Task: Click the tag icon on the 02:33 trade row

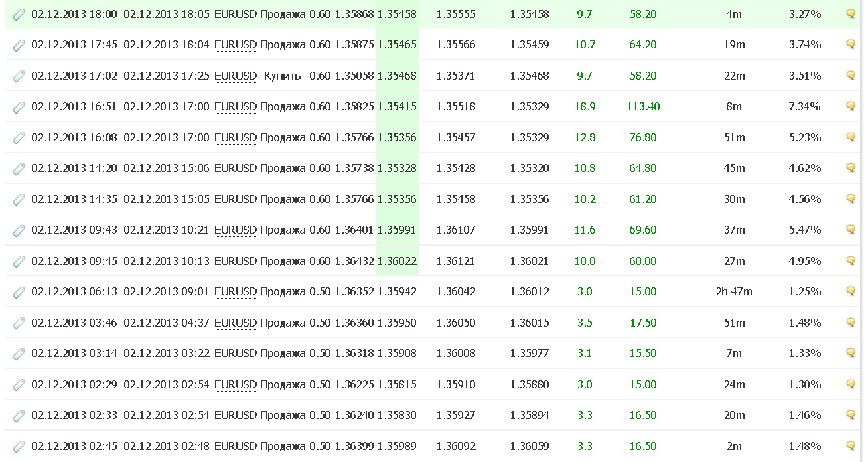Action: tap(19, 416)
